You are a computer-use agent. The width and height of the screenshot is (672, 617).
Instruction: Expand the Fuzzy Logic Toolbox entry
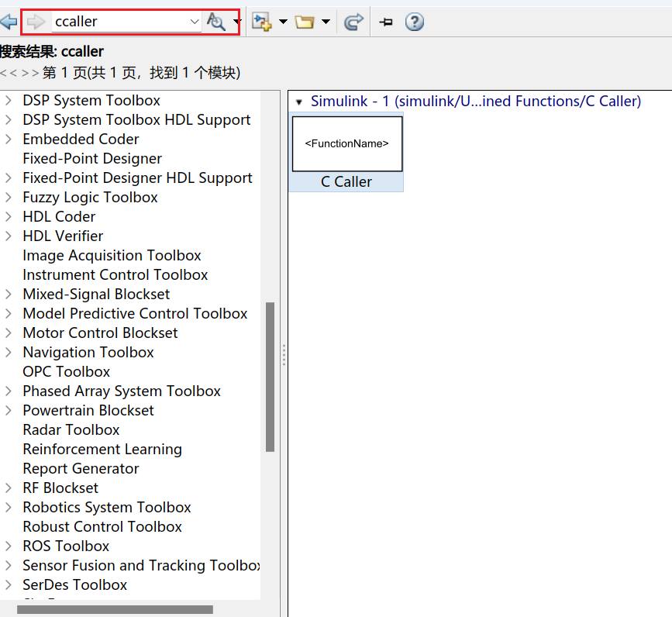[10, 197]
